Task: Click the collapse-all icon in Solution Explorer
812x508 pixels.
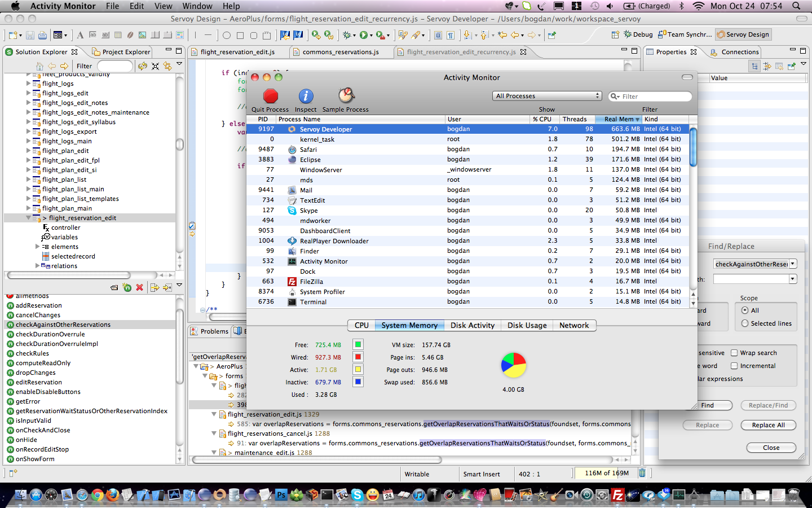Action: pos(155,66)
